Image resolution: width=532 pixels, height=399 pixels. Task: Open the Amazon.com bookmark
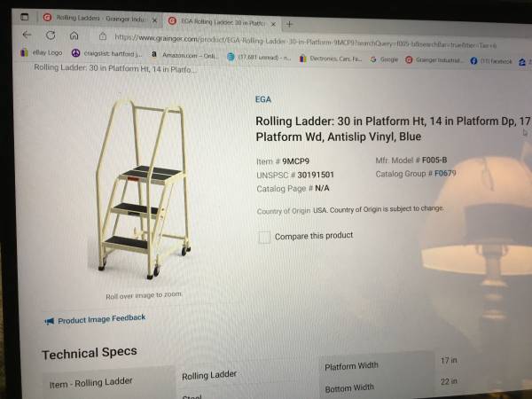(185, 55)
